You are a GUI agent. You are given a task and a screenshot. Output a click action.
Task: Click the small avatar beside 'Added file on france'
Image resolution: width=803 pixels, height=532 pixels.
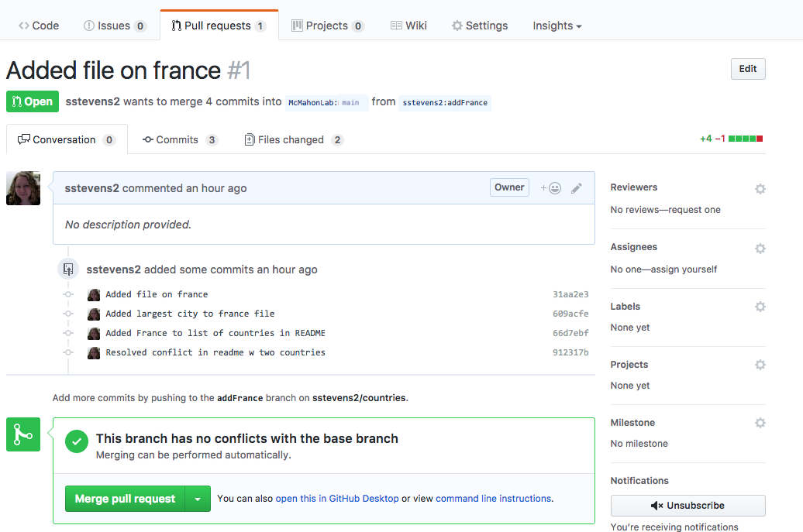(94, 294)
